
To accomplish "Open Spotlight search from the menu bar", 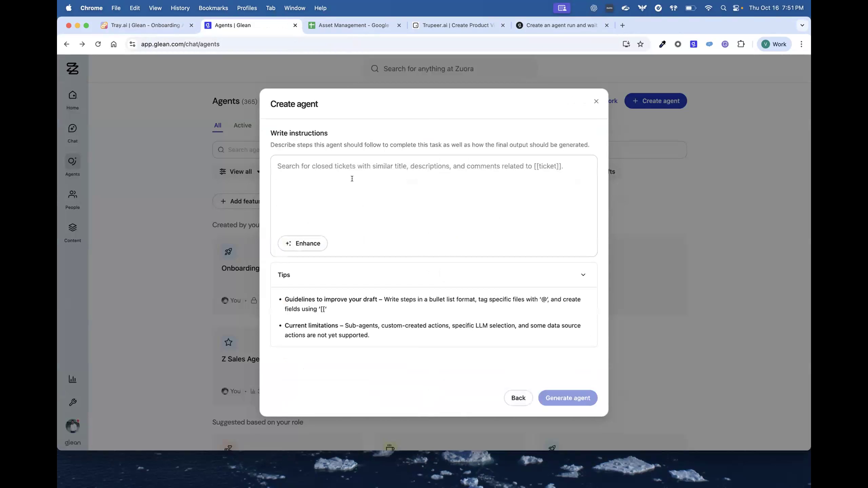I will click(723, 8).
